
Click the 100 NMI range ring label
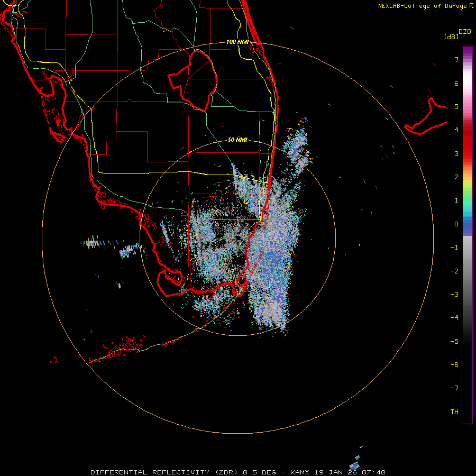point(237,42)
